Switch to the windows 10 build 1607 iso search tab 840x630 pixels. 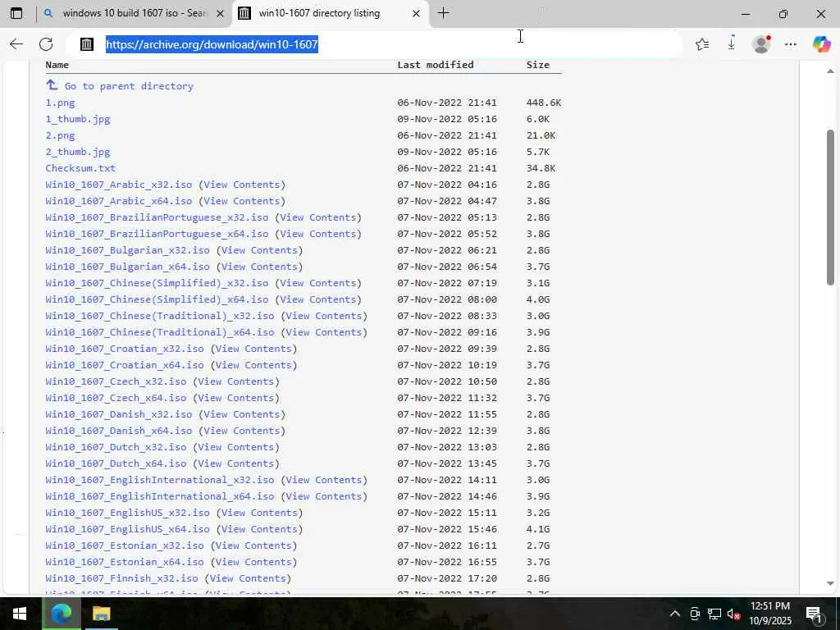(134, 13)
